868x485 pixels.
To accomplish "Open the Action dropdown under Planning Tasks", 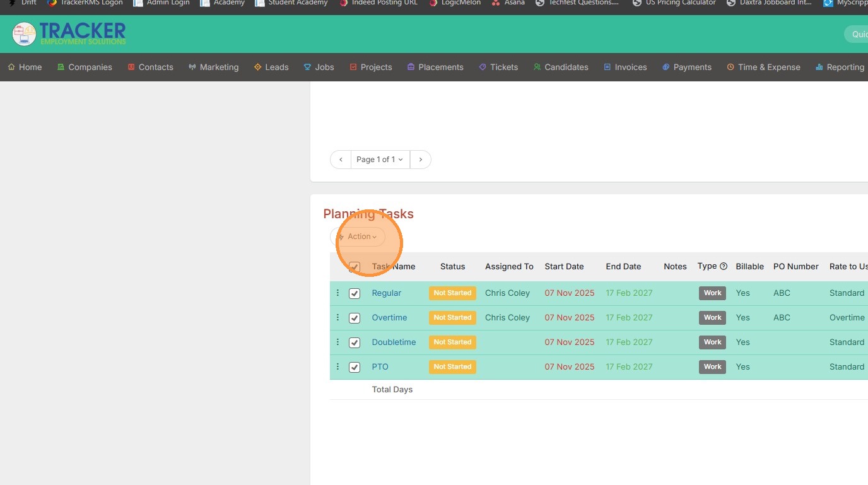I will [358, 237].
